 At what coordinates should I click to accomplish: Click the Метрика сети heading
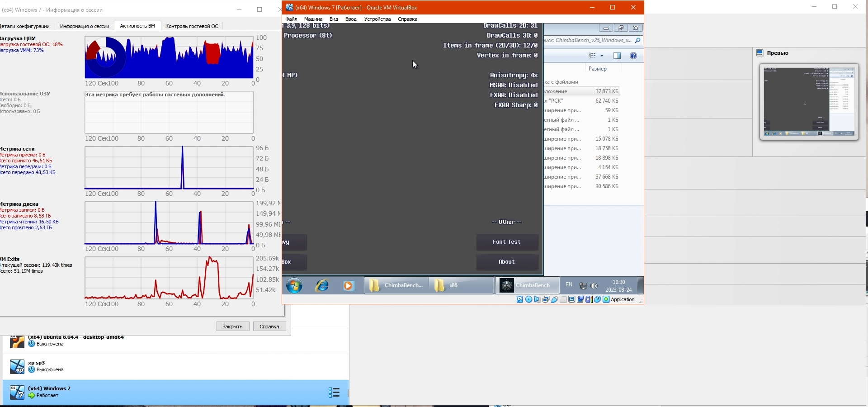[17, 149]
